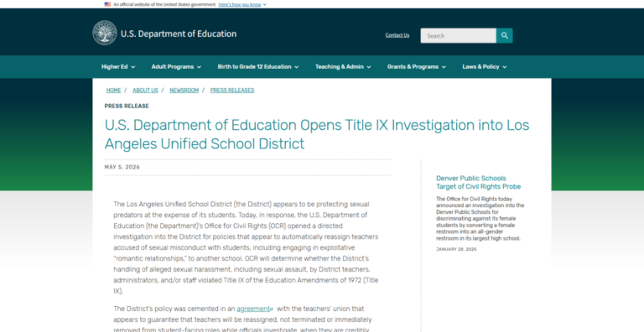
Task: Expand the Teaching & Admin chevron
Action: (x=369, y=67)
